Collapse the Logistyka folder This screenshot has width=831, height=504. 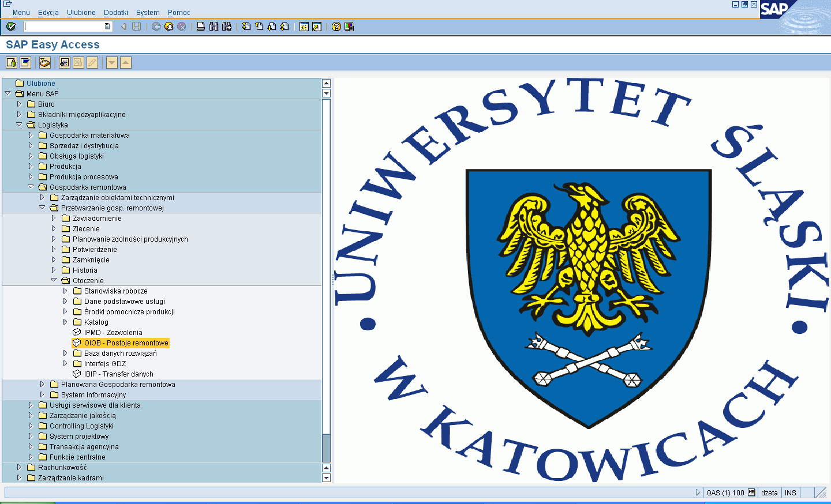[19, 125]
